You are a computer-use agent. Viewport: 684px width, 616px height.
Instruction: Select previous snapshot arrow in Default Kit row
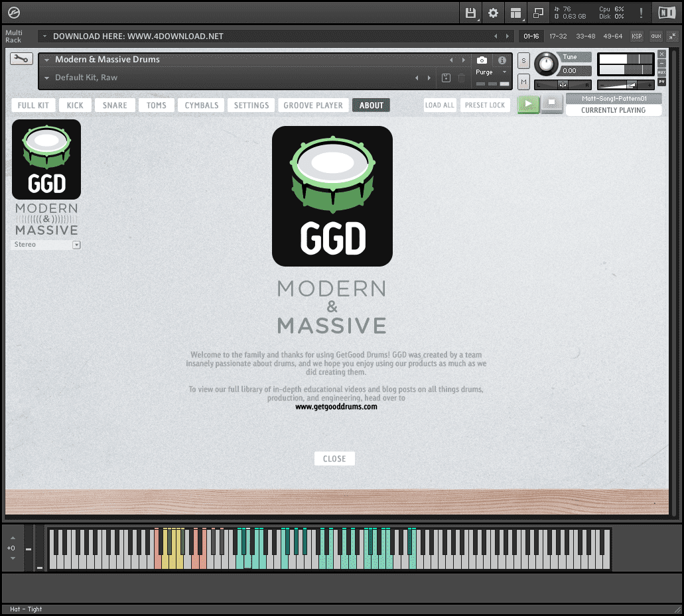[417, 78]
